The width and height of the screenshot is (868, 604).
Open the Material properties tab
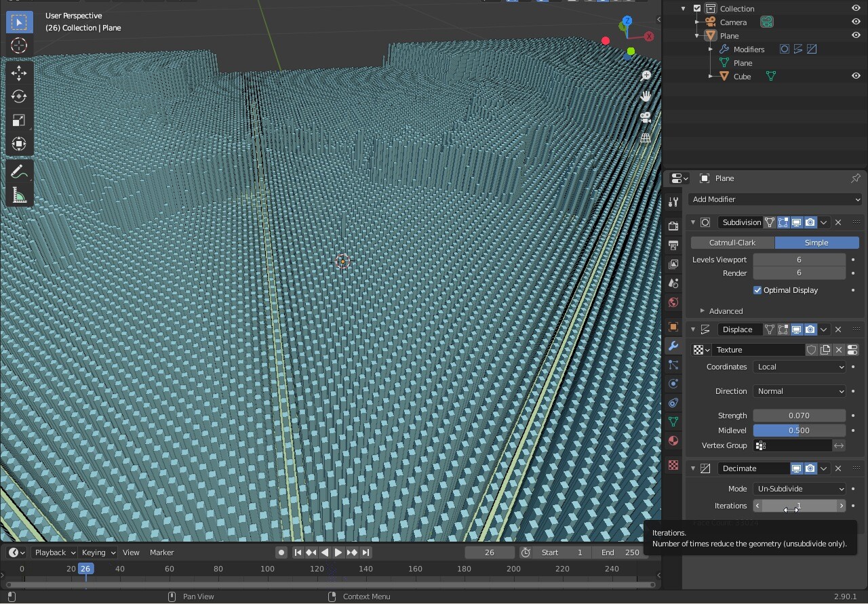(673, 441)
